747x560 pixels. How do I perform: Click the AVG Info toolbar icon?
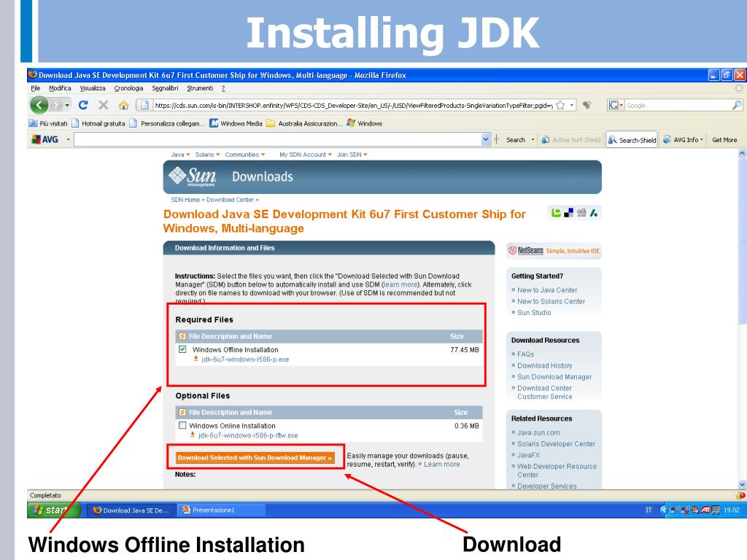click(x=667, y=139)
